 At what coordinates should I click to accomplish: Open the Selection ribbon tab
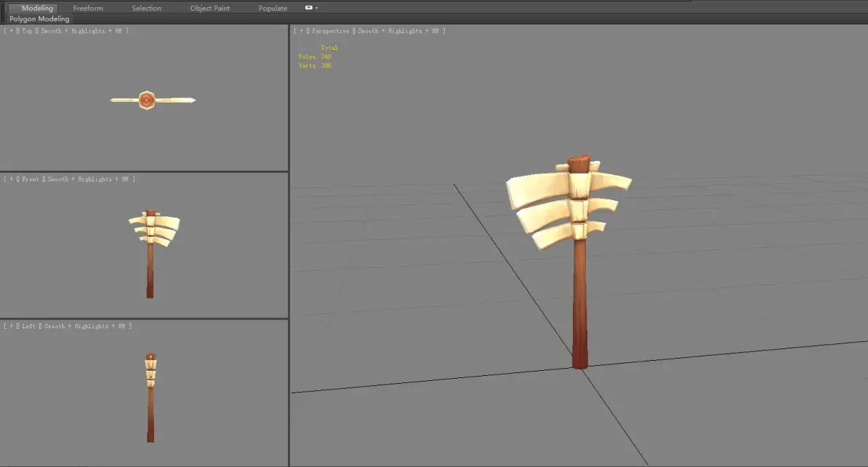coord(147,8)
